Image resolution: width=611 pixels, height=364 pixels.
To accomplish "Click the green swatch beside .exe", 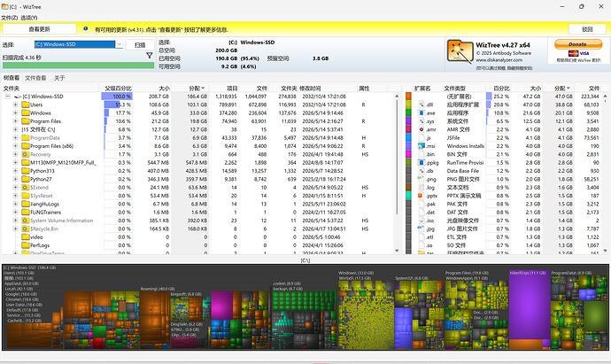I will [408, 112].
